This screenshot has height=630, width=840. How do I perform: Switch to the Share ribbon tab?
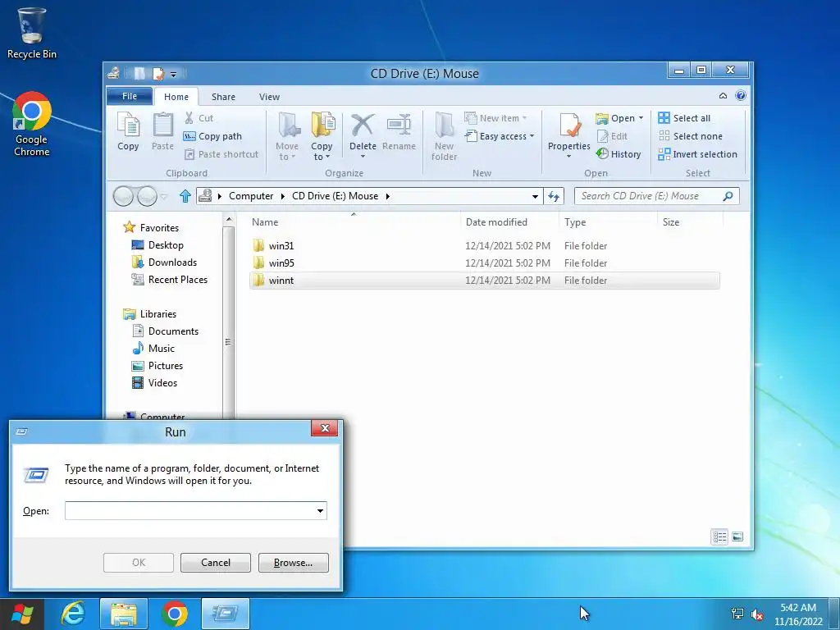223,97
